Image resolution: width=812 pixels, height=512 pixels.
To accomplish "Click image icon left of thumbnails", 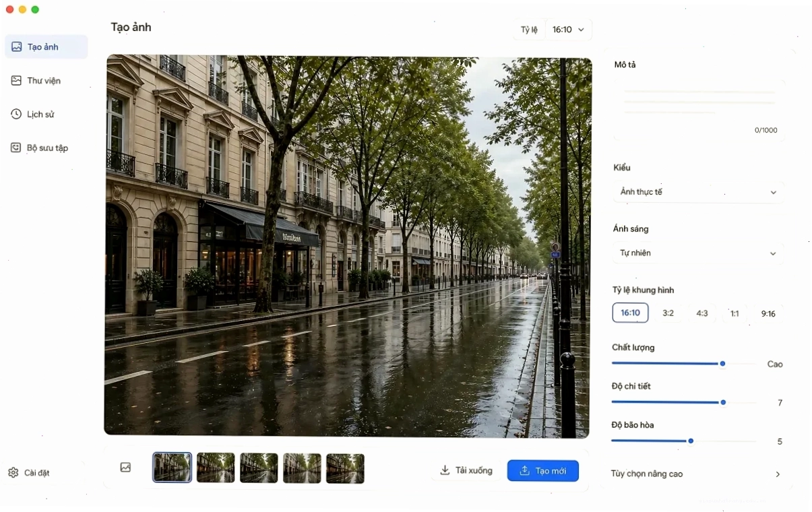I will click(x=125, y=468).
